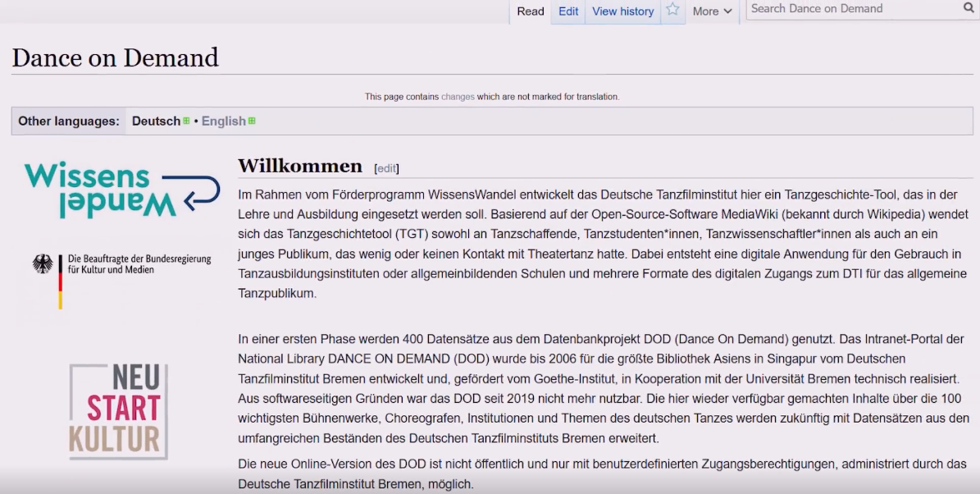Click the Willkommen section heading
980x494 pixels.
pyautogui.click(x=300, y=166)
